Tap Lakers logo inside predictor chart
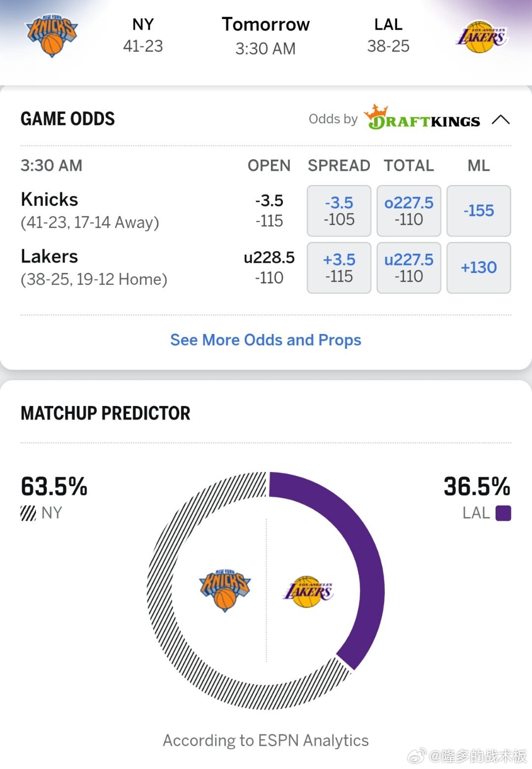 pyautogui.click(x=308, y=591)
